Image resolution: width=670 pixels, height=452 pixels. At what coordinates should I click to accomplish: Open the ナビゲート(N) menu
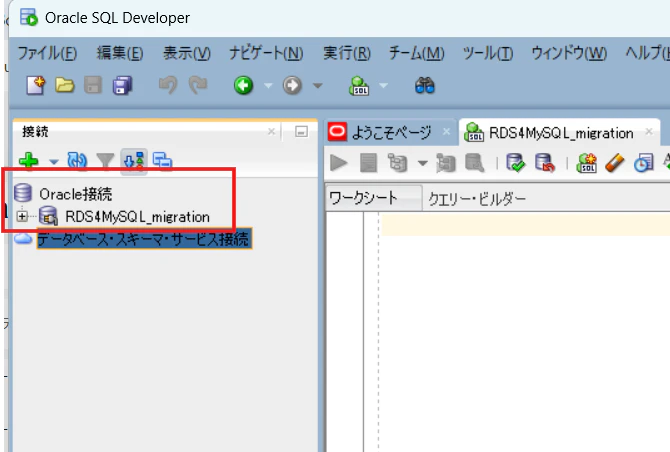[266, 53]
